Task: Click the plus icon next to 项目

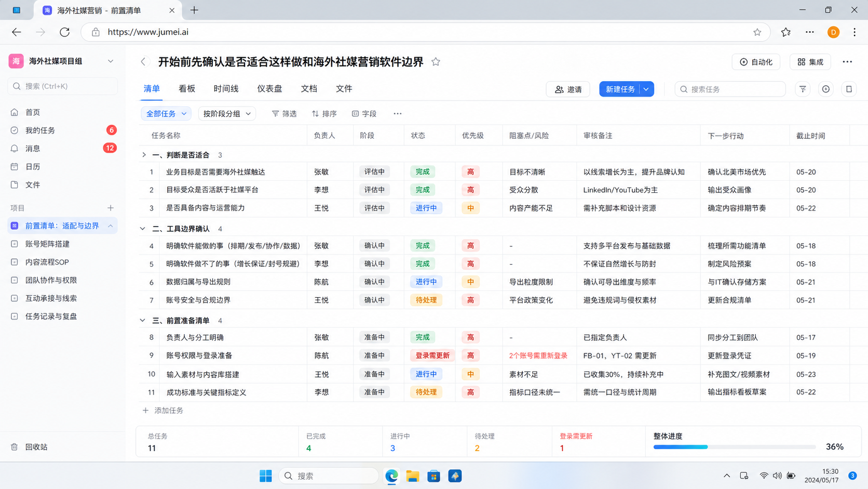Action: coord(111,208)
